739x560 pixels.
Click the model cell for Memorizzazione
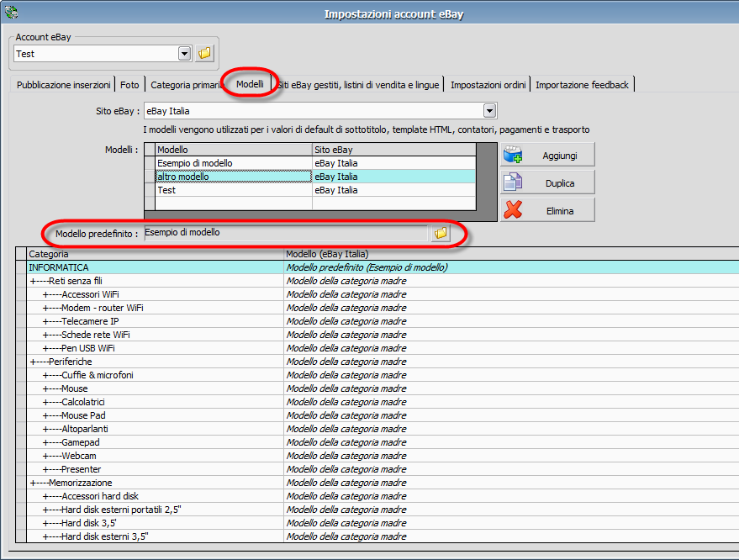pyautogui.click(x=511, y=483)
